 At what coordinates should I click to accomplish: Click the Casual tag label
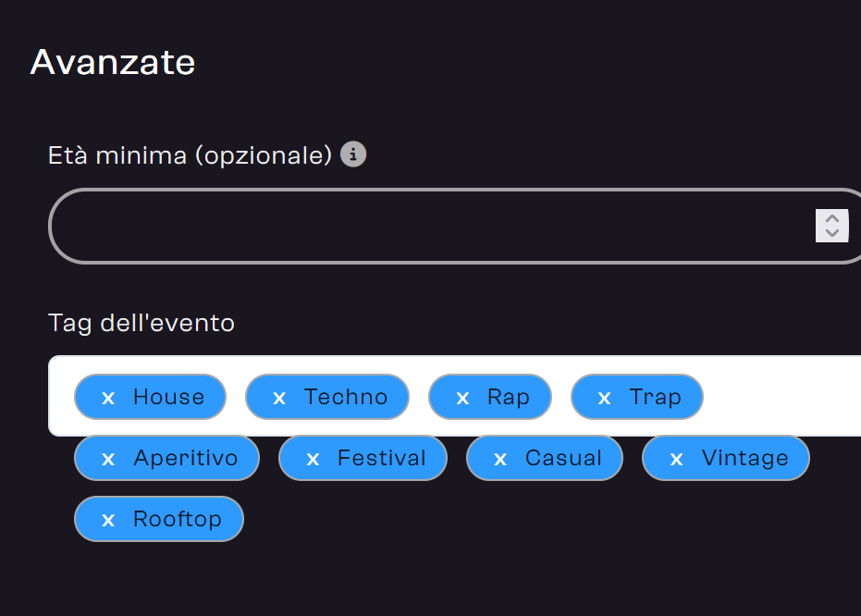[x=563, y=458]
